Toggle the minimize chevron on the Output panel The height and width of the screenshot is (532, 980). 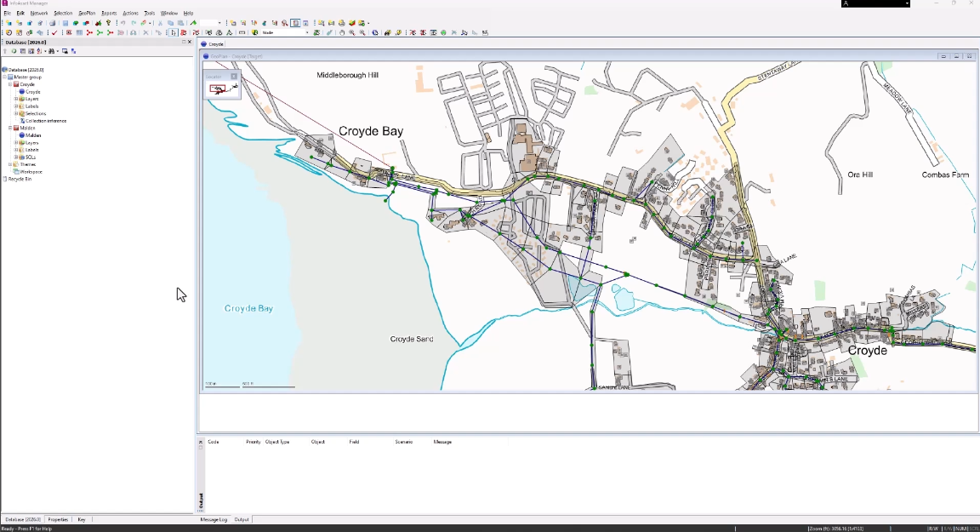tap(201, 442)
